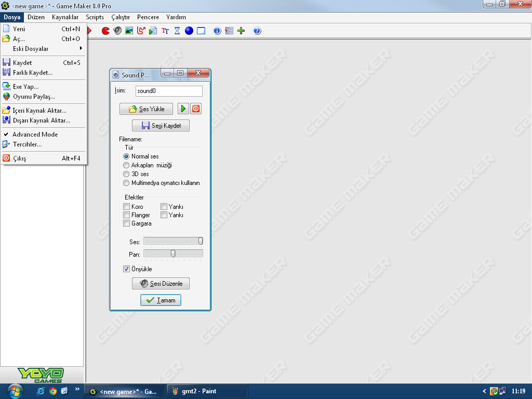Switch to gmt2 - Paint taskbar window
Image resolution: width=532 pixels, height=399 pixels.
208,391
